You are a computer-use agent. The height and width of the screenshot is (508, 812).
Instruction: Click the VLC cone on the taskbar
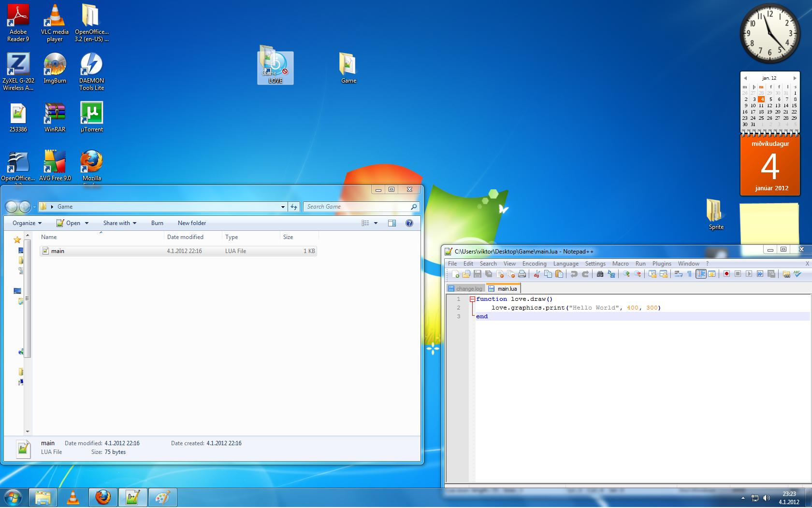click(x=73, y=497)
